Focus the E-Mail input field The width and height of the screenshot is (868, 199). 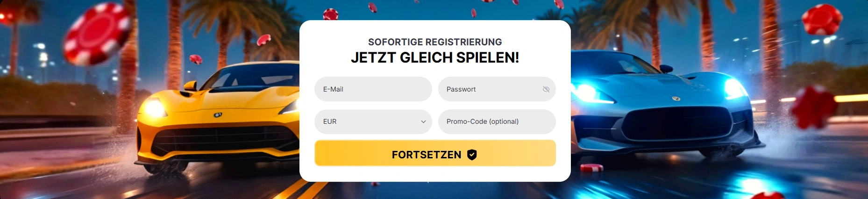coord(373,89)
